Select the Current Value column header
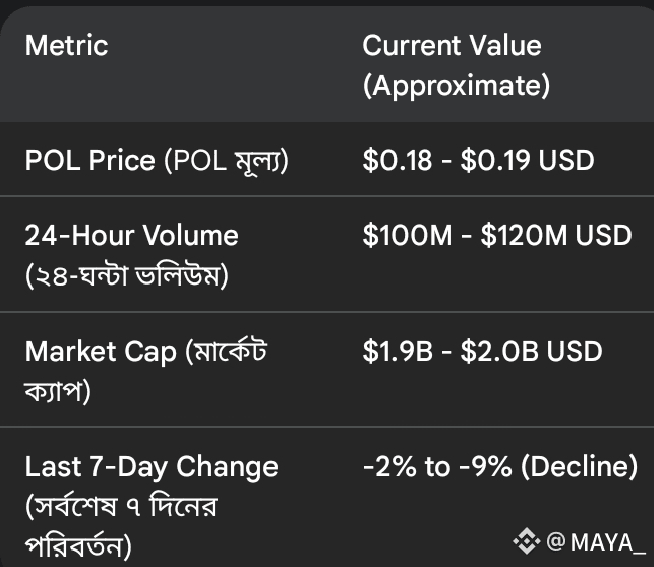This screenshot has width=654, height=567. tap(451, 45)
